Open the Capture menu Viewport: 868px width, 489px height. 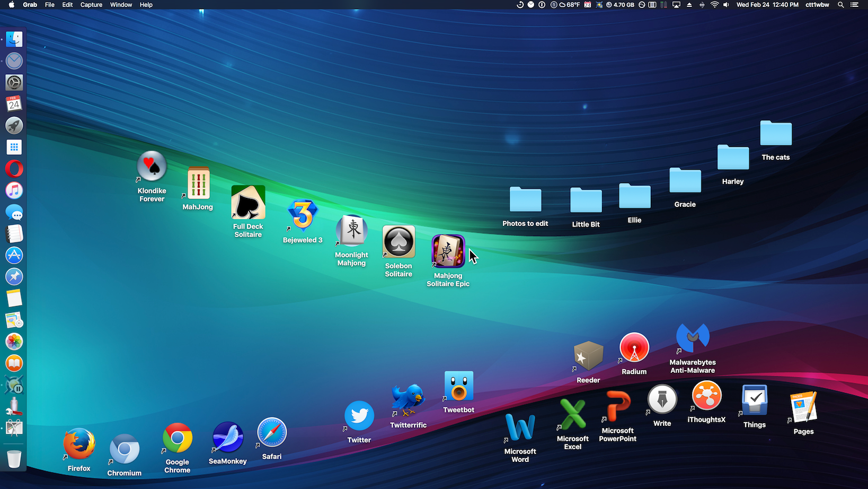91,5
